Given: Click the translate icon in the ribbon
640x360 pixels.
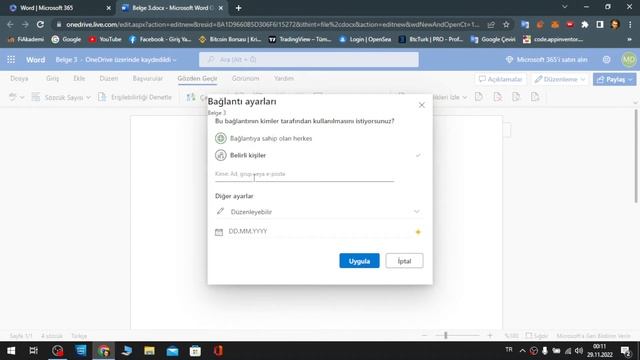Looking at the screenshot, I should coord(191,97).
